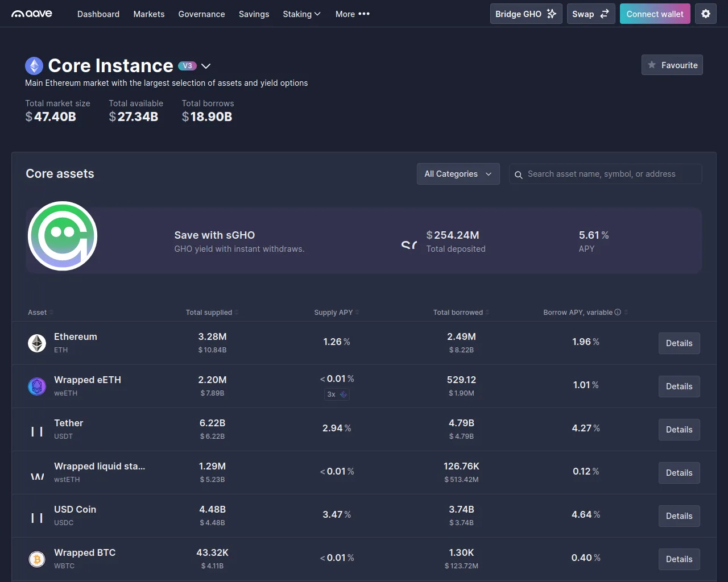Click the Ethereum token icon
728x582 pixels.
[37, 343]
